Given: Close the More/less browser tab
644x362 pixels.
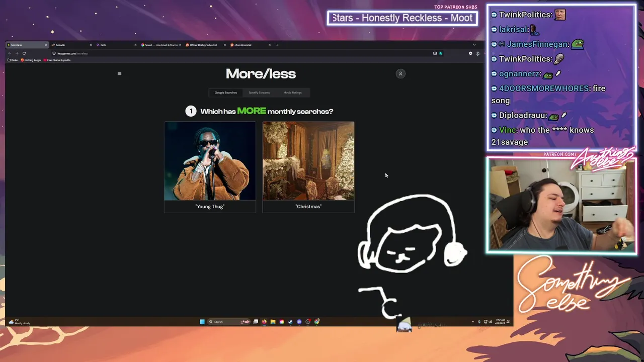Looking at the screenshot, I should [x=46, y=45].
